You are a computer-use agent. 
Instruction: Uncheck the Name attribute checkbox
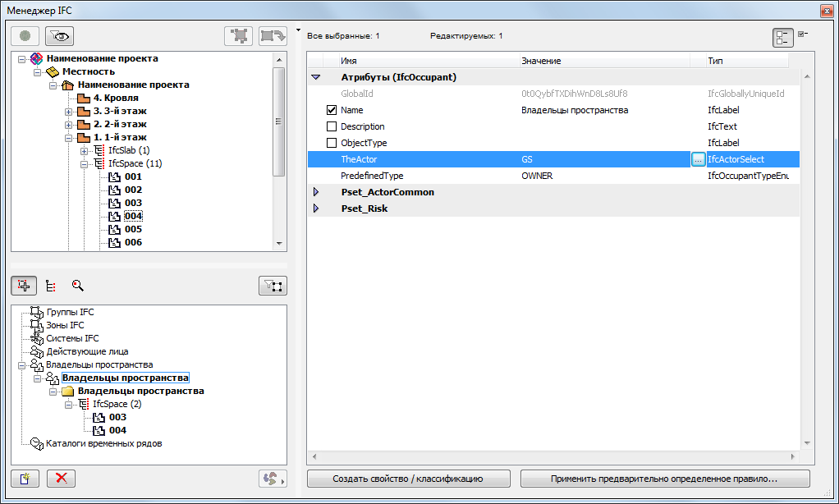click(x=332, y=110)
